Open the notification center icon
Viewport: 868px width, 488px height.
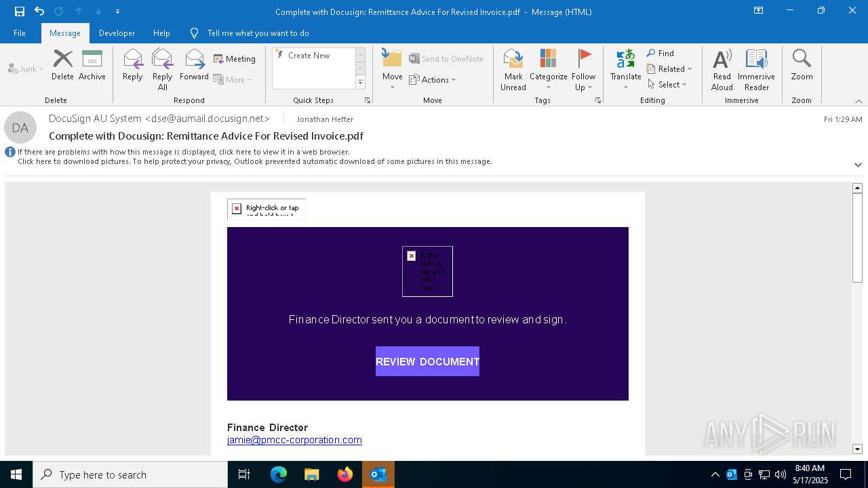coord(846,474)
